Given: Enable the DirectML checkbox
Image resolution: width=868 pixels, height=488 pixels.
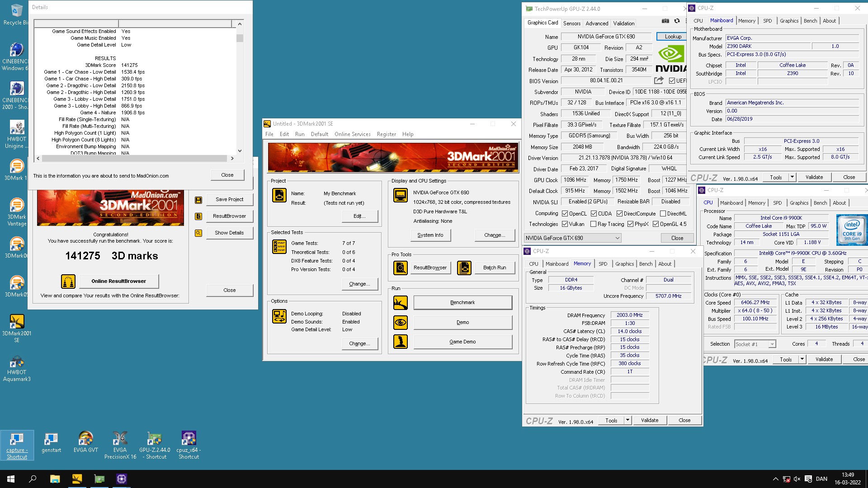Looking at the screenshot, I should point(663,214).
